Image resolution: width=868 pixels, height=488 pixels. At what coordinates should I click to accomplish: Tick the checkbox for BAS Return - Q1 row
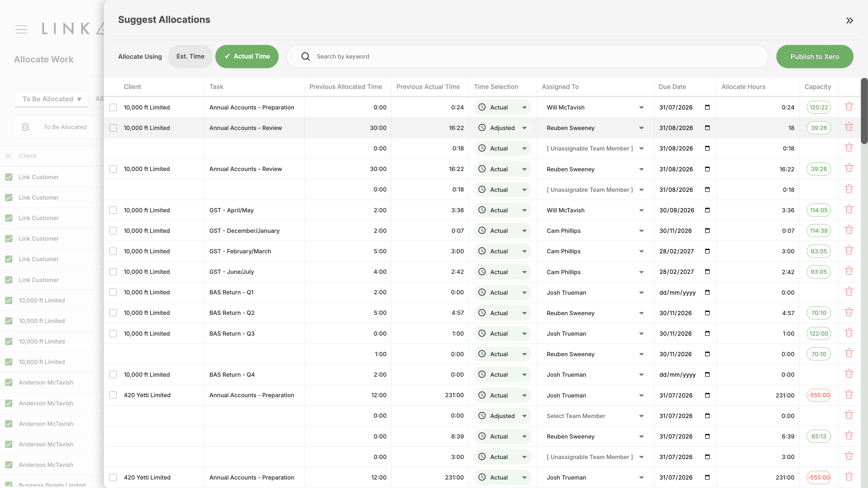(113, 292)
